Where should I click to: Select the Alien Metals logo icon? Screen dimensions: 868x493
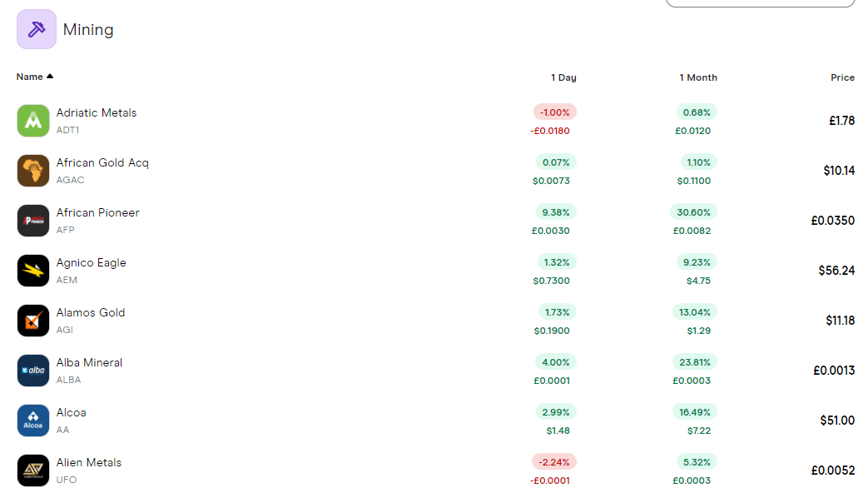[x=33, y=471]
